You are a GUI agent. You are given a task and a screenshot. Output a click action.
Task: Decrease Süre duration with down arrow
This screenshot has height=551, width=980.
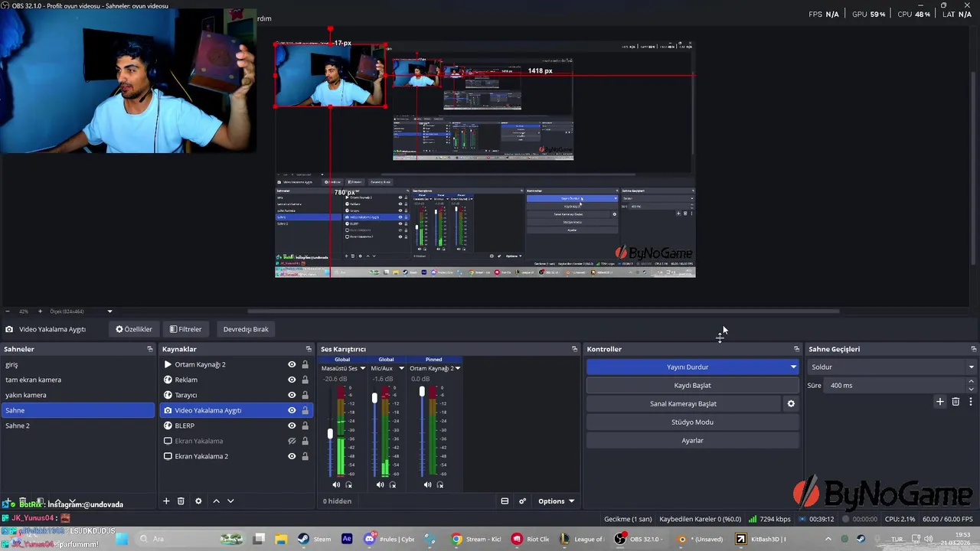click(972, 389)
